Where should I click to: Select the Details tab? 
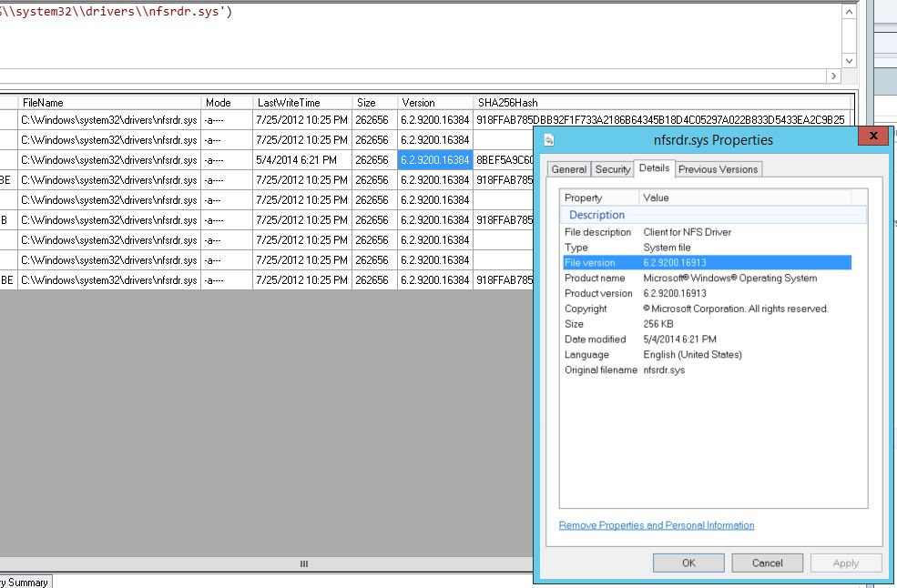[655, 168]
